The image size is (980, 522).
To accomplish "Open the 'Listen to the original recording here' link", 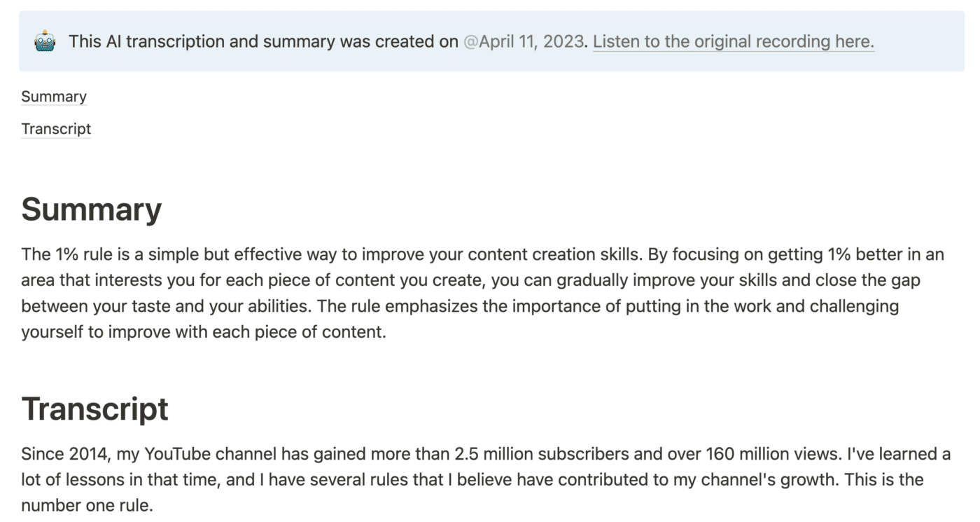I will pyautogui.click(x=733, y=41).
